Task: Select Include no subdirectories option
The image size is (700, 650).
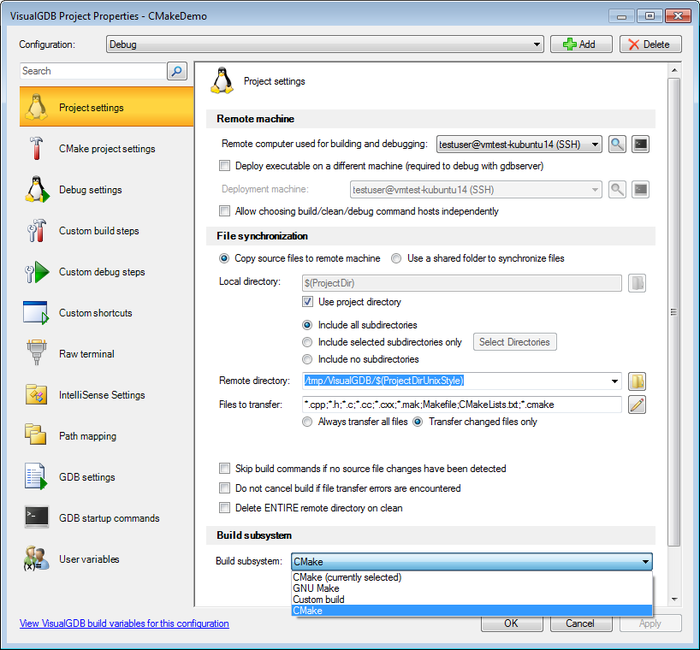Action: tap(307, 359)
